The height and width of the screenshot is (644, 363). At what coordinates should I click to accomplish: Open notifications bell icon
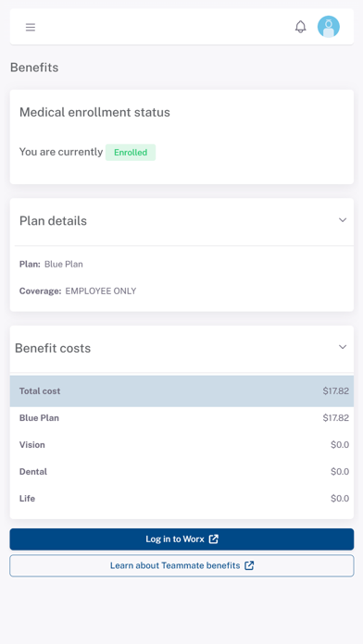pos(301,27)
